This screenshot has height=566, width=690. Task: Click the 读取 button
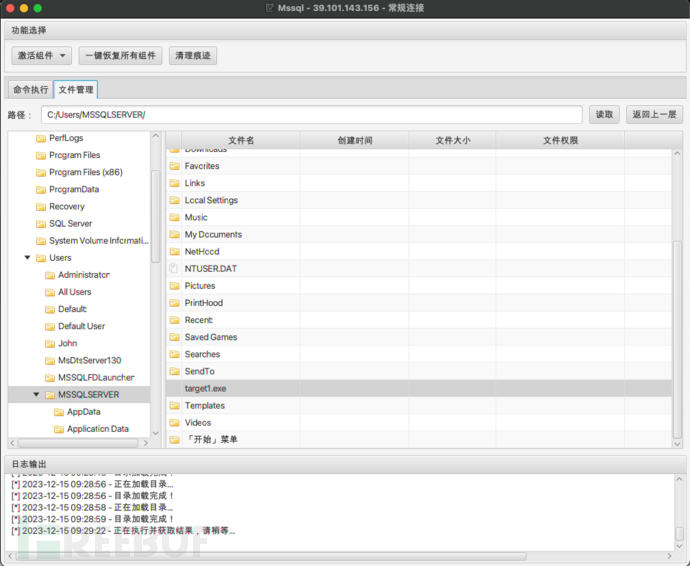click(x=604, y=115)
